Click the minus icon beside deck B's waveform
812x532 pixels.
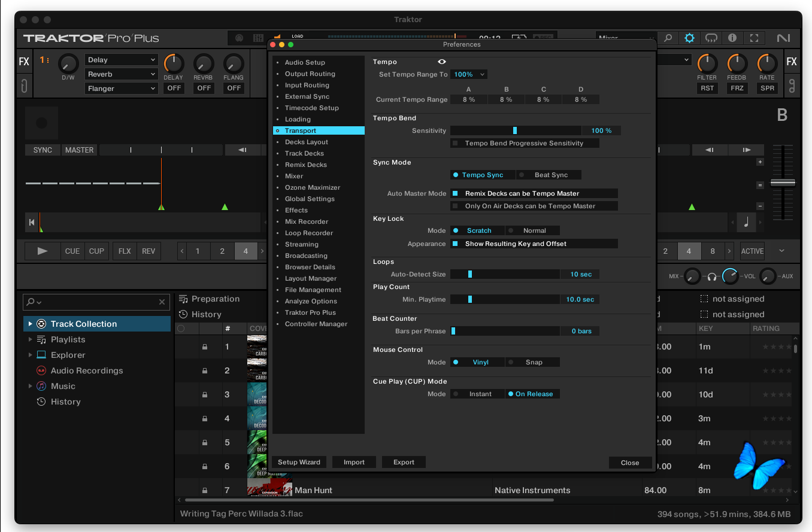[761, 206]
